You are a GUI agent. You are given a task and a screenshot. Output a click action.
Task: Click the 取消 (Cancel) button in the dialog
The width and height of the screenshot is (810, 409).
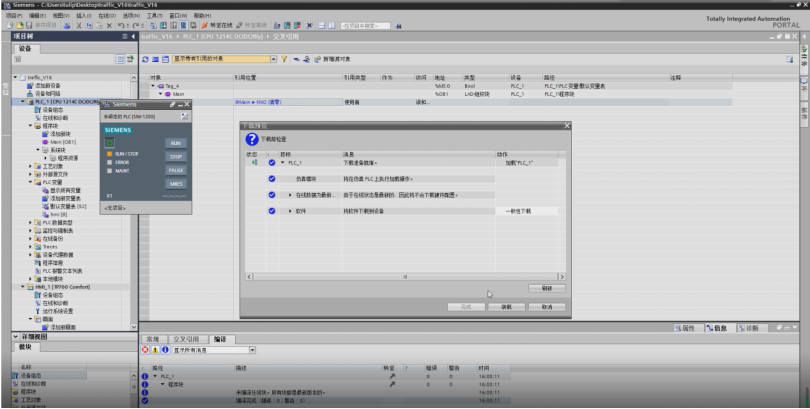547,307
